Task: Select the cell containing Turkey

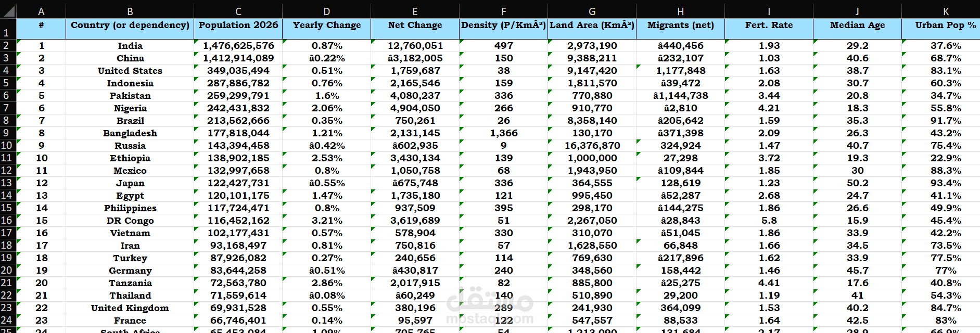Action: [130, 258]
